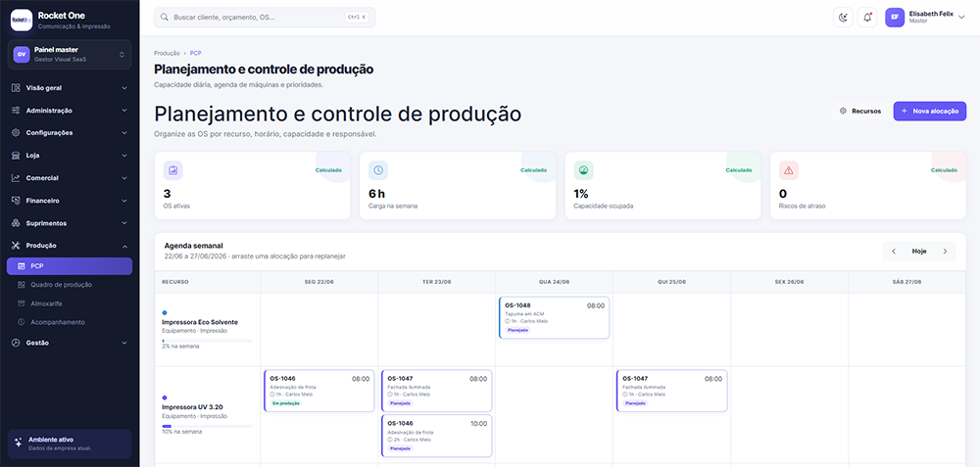980x467 pixels.
Task: Click Impressora UV 3.20 purple color dot
Action: (x=165, y=397)
